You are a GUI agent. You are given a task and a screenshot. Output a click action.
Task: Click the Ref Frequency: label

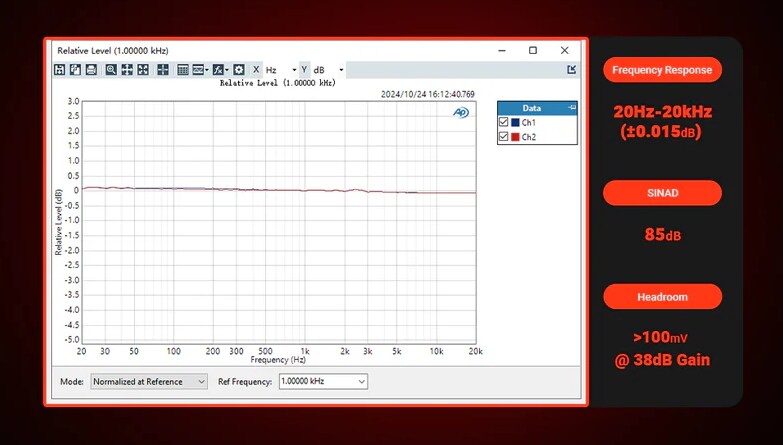[245, 382]
